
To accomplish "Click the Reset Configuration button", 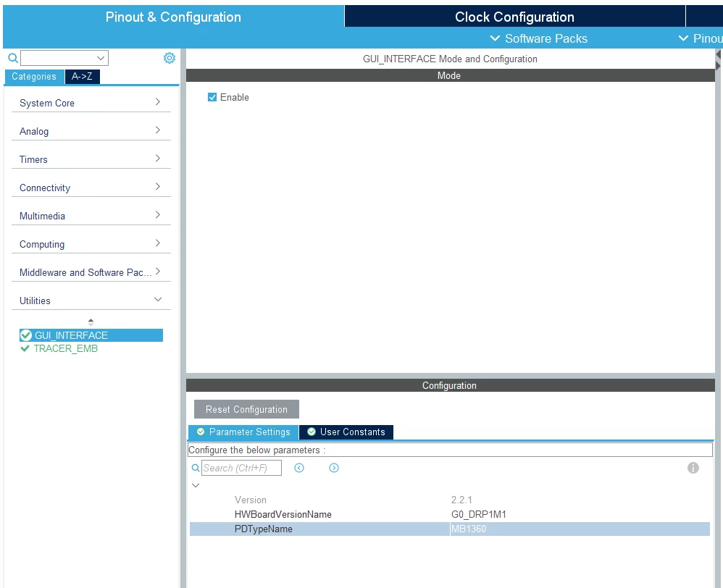I will point(247,409).
